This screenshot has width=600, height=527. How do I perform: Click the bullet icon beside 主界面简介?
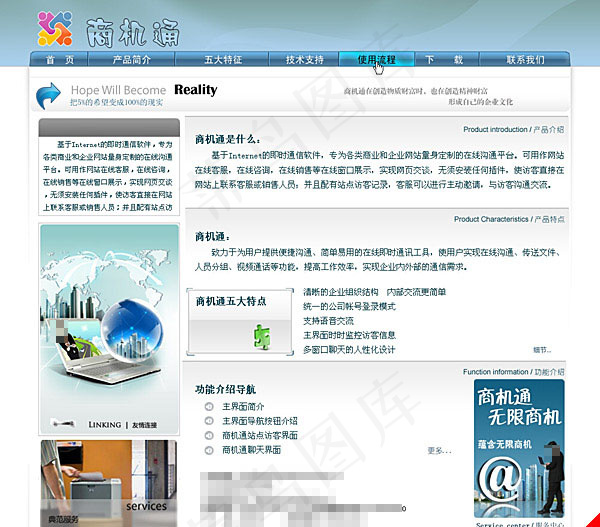point(209,406)
